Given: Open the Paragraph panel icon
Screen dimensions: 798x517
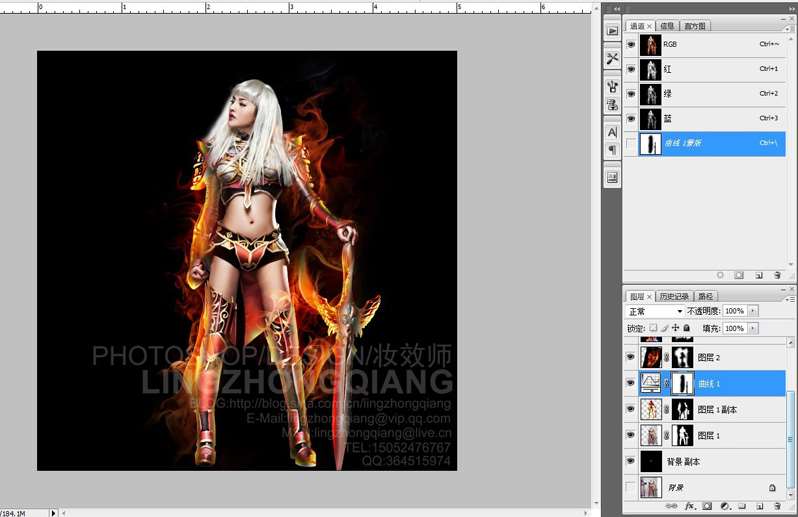Looking at the screenshot, I should [x=612, y=150].
